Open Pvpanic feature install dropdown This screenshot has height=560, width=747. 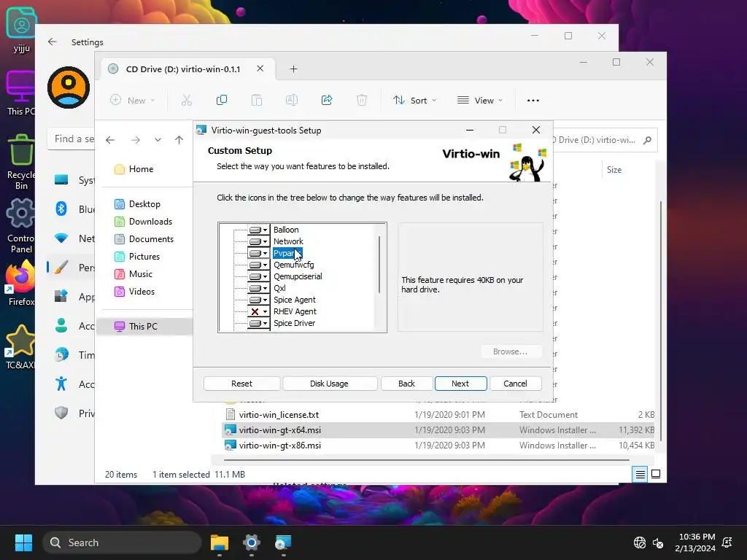(x=259, y=253)
